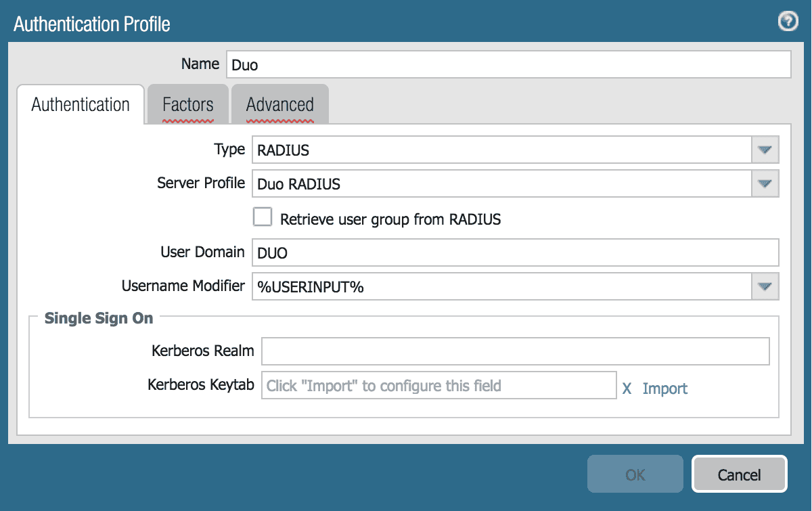Open the help icon in the corner
Viewport: 812px width, 511px height.
coord(787,21)
